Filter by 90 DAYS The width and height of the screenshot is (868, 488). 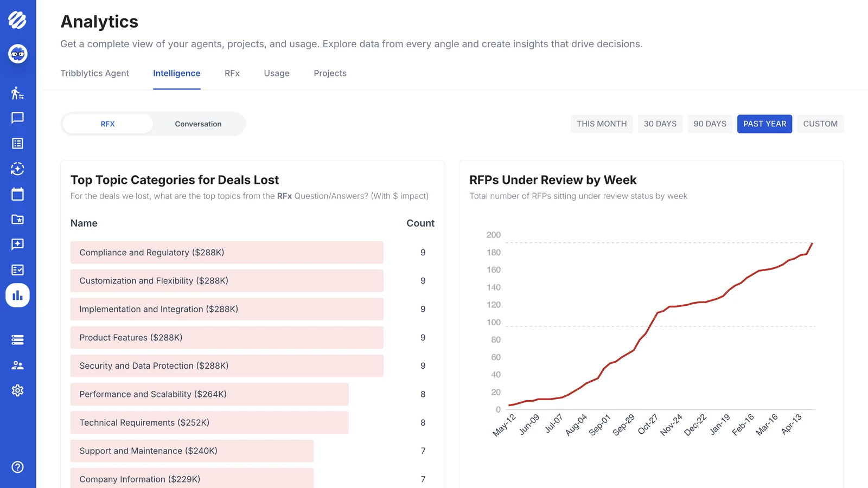pyautogui.click(x=710, y=124)
